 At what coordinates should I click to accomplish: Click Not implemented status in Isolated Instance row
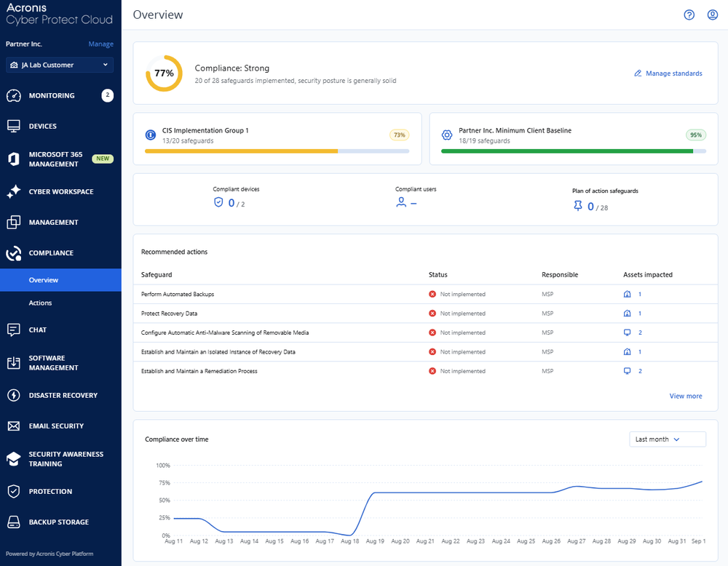coord(462,352)
